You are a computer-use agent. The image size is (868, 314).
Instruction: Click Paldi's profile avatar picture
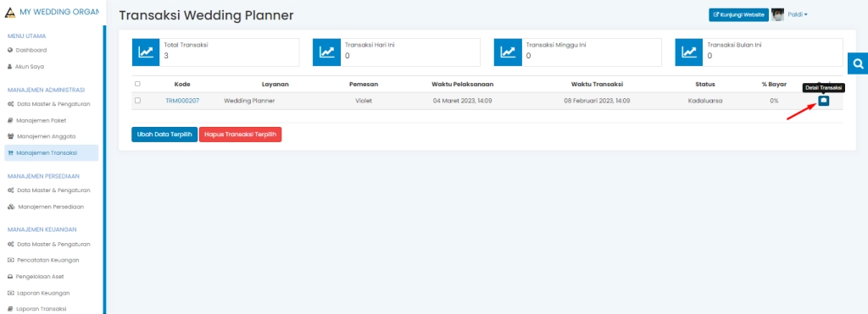(778, 15)
